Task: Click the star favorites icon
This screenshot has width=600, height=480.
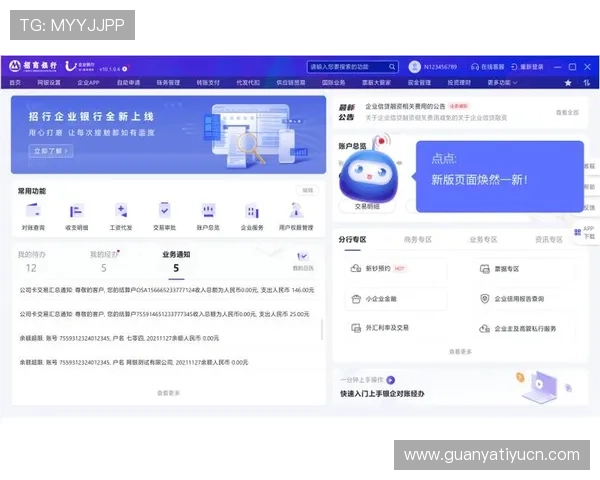Action: (x=568, y=83)
